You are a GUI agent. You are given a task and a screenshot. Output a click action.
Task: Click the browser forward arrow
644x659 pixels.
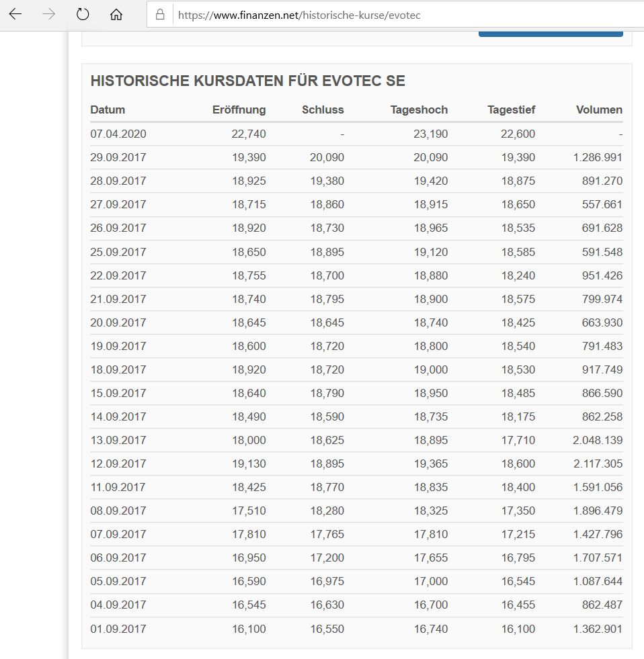49,14
